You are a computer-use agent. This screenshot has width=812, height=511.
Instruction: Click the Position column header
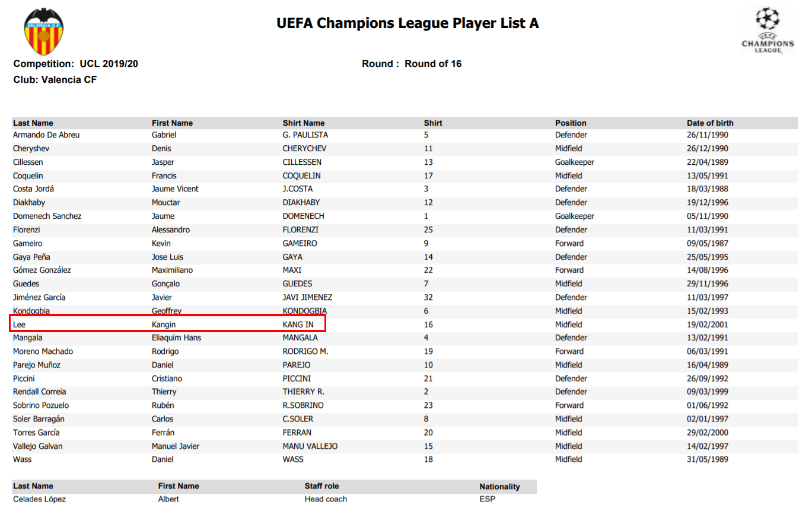pyautogui.click(x=571, y=123)
